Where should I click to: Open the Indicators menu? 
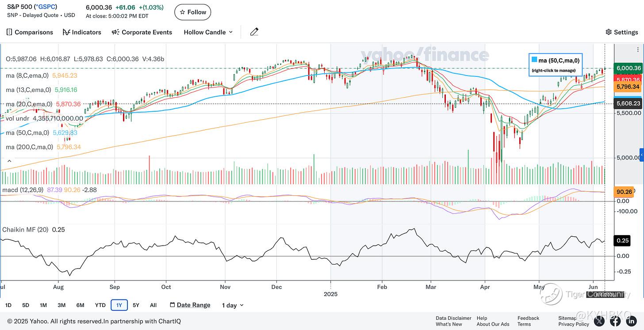click(82, 32)
